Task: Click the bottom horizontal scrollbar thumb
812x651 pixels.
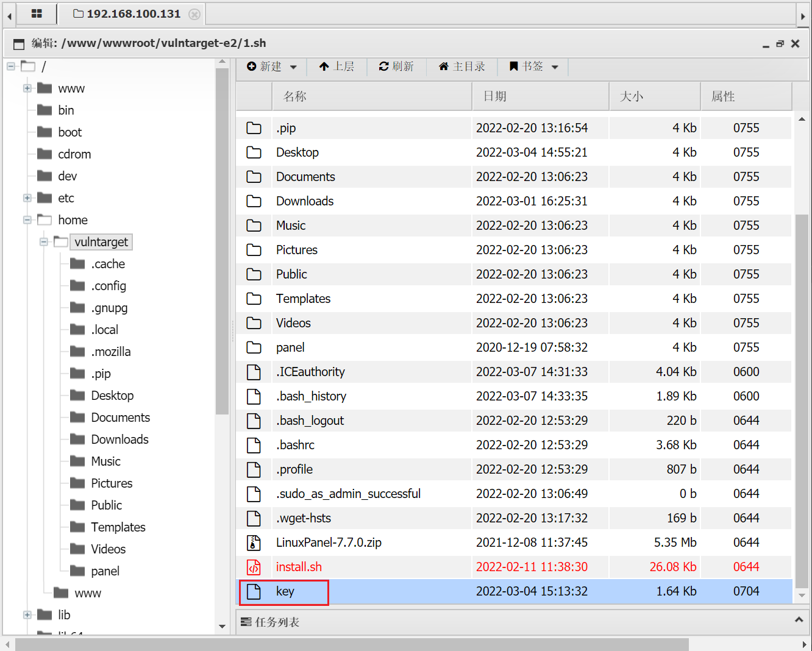Action: click(x=352, y=644)
